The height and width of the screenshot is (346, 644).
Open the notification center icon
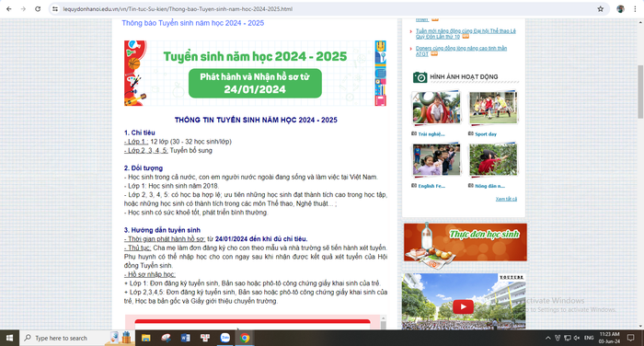(630, 338)
